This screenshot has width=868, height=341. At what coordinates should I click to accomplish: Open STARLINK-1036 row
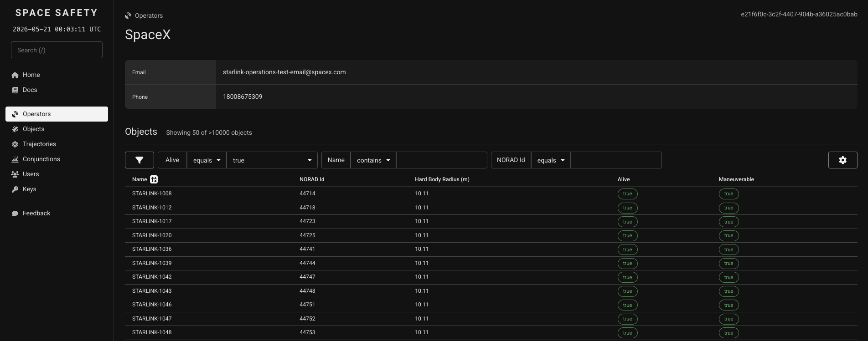491,249
